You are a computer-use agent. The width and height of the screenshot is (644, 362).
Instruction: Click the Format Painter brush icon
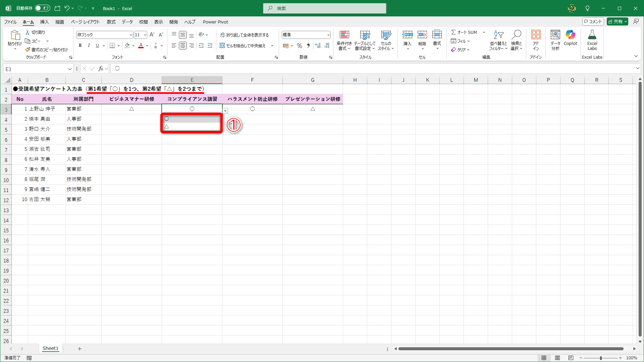tap(28, 50)
